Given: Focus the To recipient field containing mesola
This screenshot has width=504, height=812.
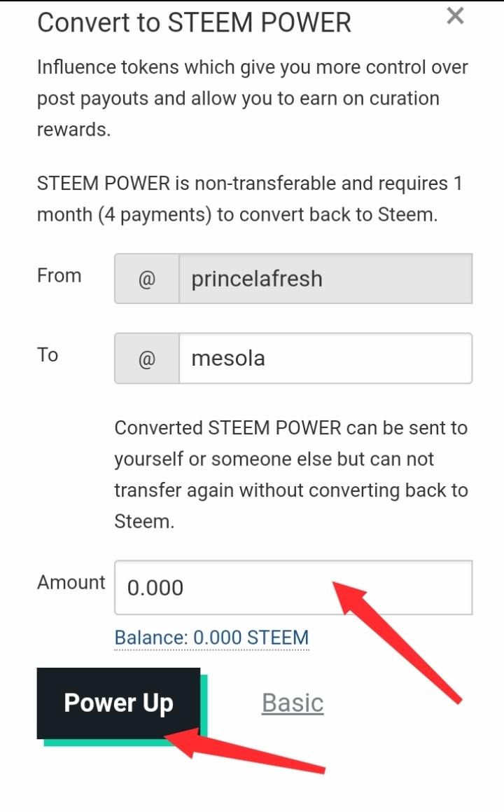Looking at the screenshot, I should (x=325, y=359).
